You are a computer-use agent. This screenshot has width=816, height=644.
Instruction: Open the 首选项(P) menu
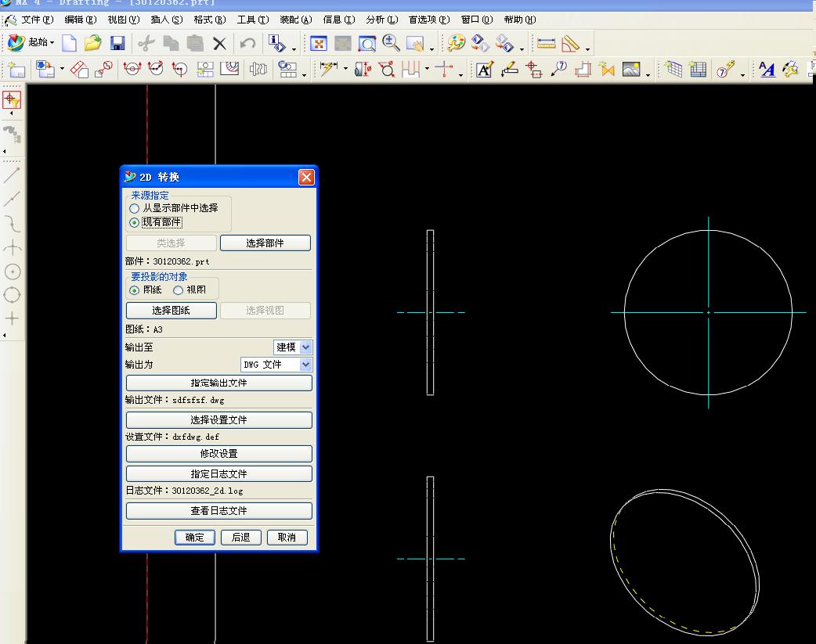tap(428, 20)
